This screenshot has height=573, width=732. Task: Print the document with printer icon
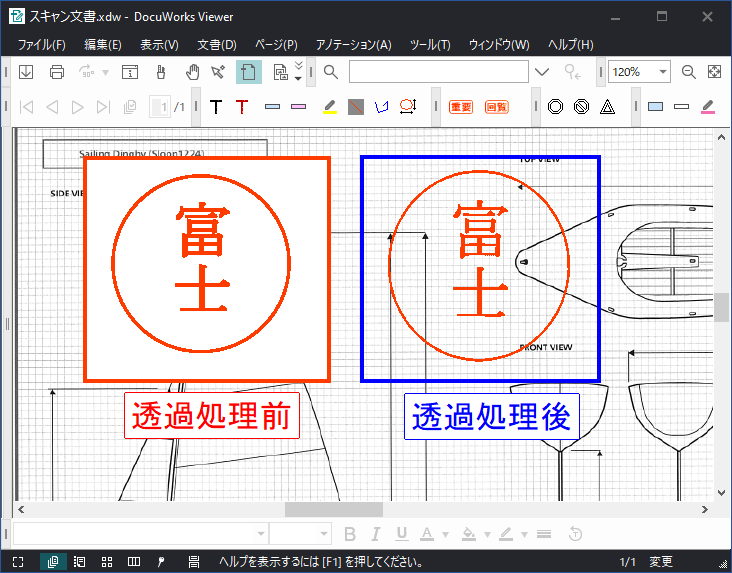[57, 72]
